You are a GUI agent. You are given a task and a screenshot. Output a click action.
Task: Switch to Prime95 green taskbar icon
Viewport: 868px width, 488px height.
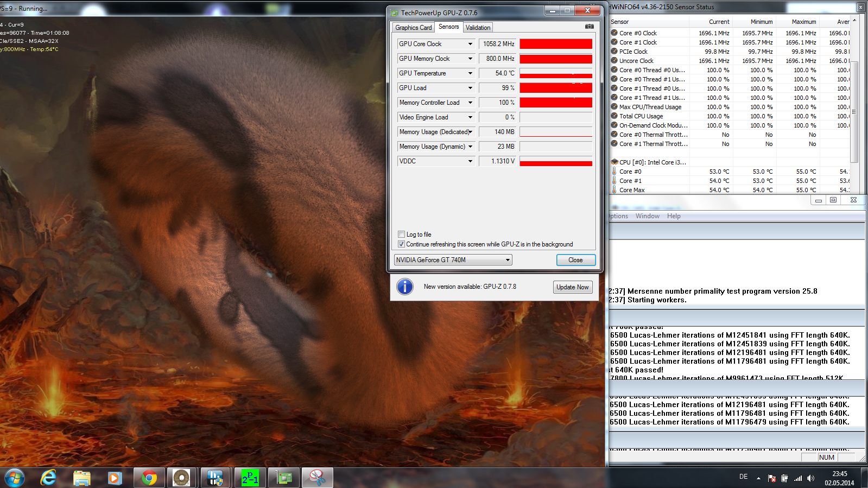250,478
